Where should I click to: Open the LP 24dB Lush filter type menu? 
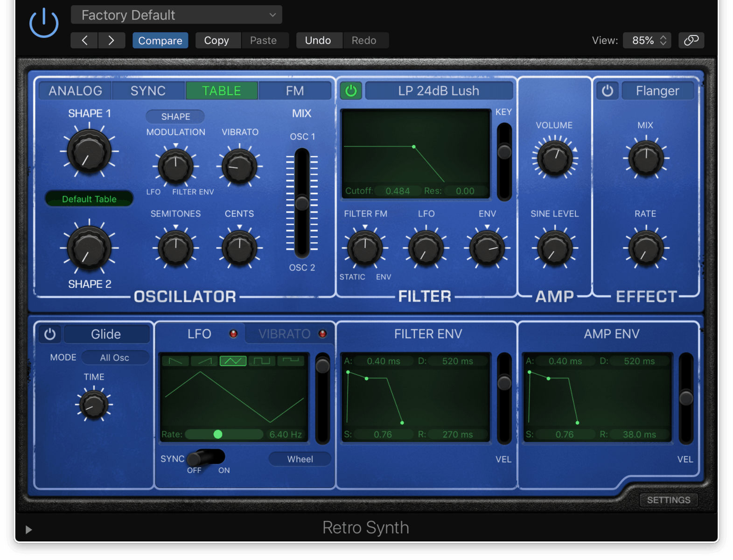pyautogui.click(x=439, y=91)
